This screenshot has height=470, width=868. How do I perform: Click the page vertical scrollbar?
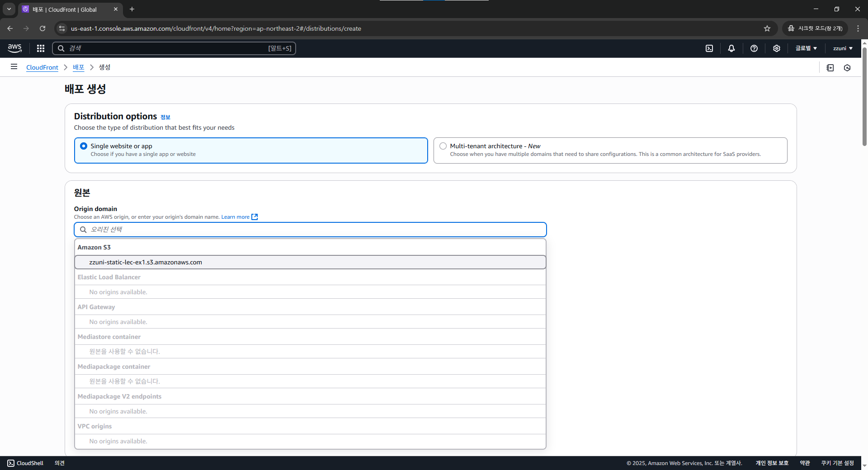pos(864,97)
